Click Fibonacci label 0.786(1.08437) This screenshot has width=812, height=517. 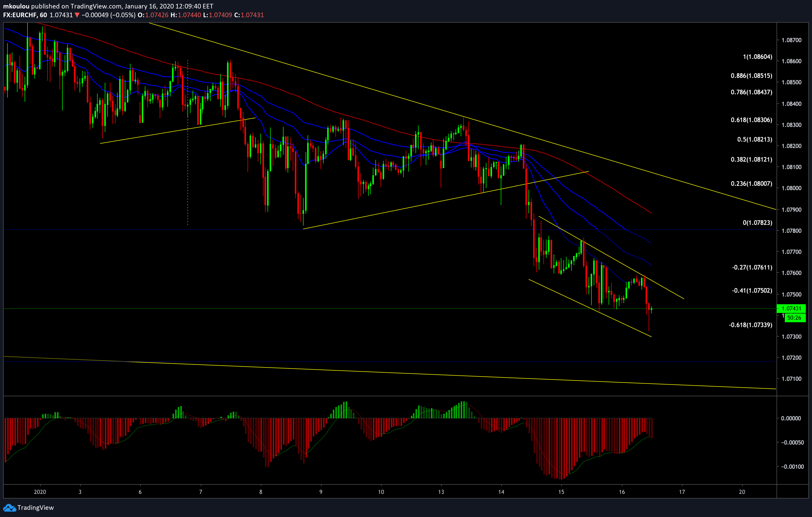[751, 92]
